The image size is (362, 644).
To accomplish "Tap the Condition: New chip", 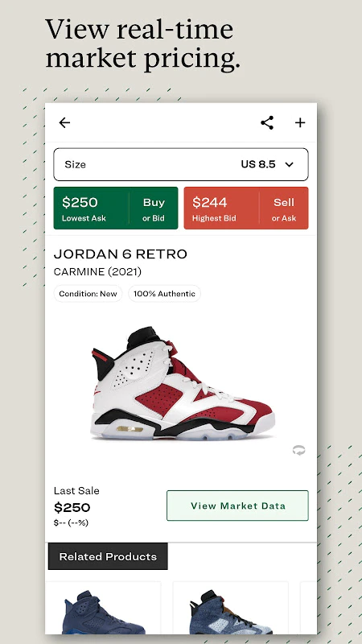I will pyautogui.click(x=88, y=294).
